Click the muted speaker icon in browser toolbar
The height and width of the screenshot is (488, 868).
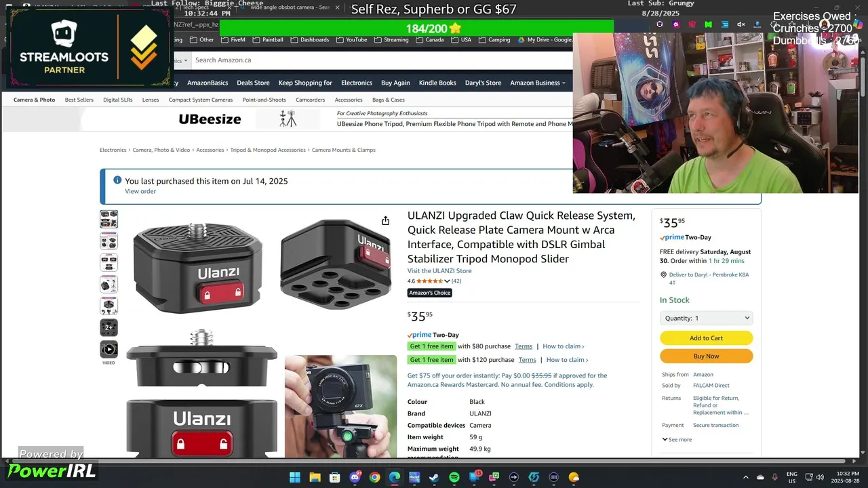tap(741, 24)
